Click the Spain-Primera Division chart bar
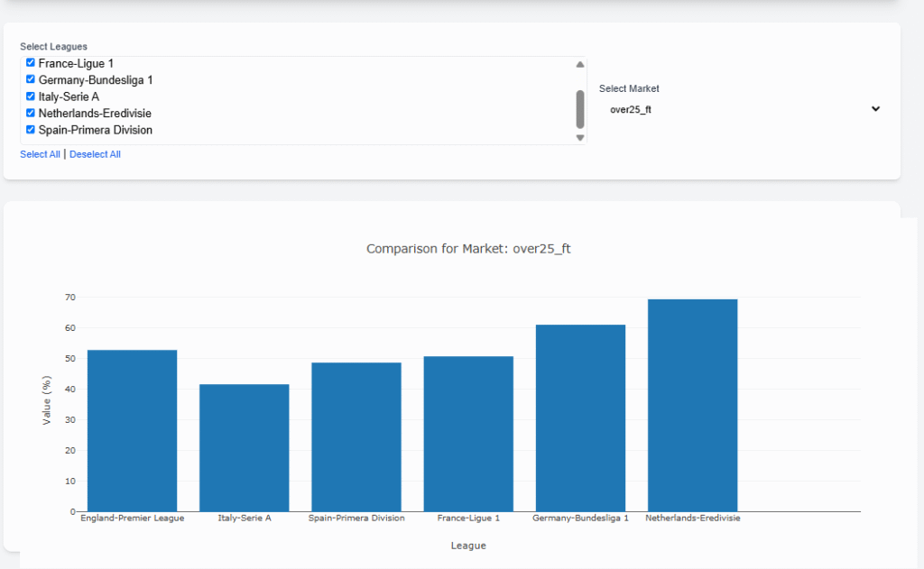Screen dimensions: 924x569 [356, 436]
